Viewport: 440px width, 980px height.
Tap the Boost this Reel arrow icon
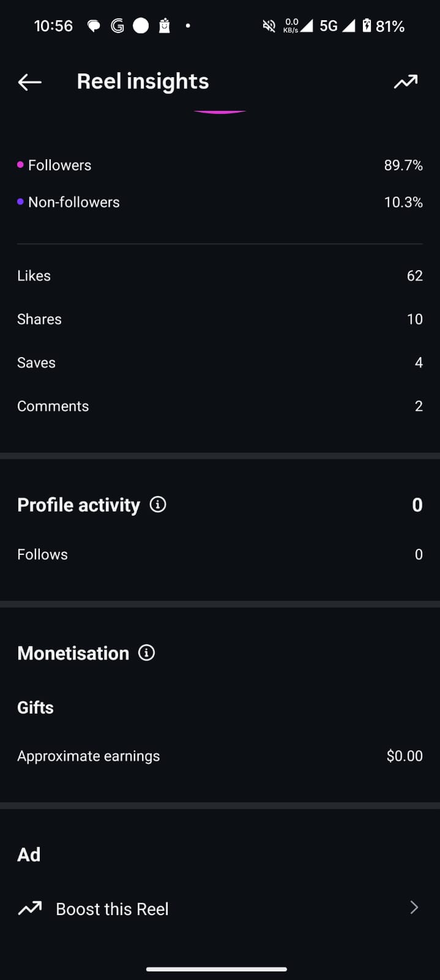[30, 908]
